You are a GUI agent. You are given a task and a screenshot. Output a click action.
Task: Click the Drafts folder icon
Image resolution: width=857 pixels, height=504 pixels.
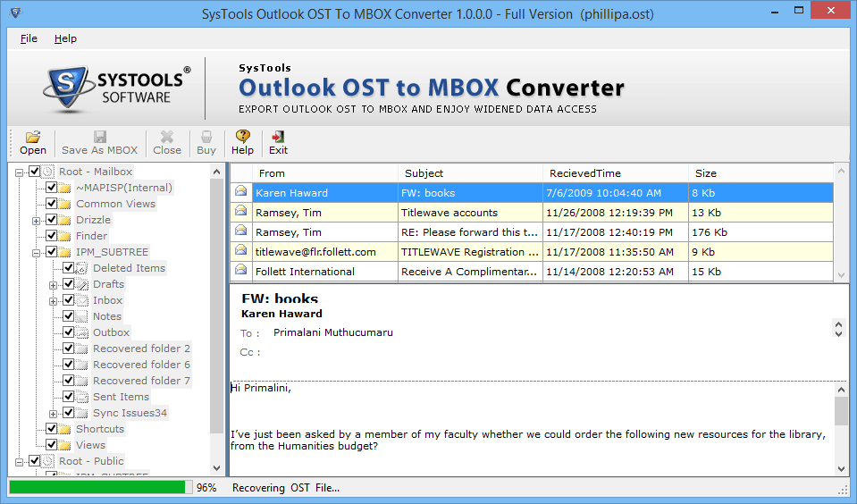pyautogui.click(x=81, y=284)
